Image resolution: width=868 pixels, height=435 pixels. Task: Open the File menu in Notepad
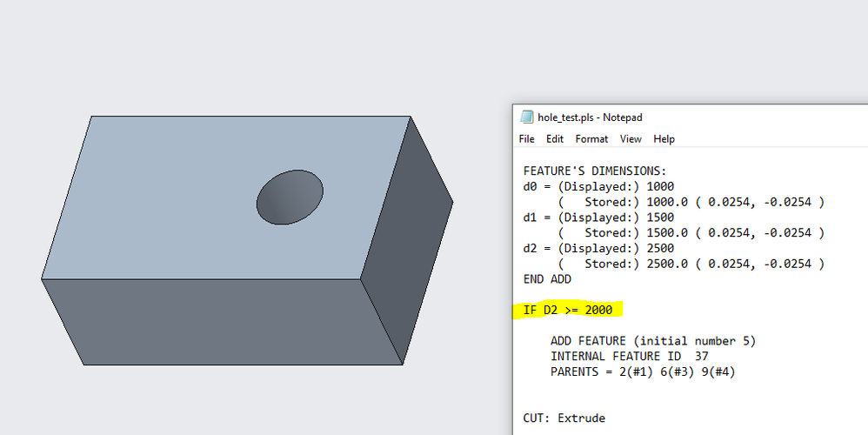(526, 139)
